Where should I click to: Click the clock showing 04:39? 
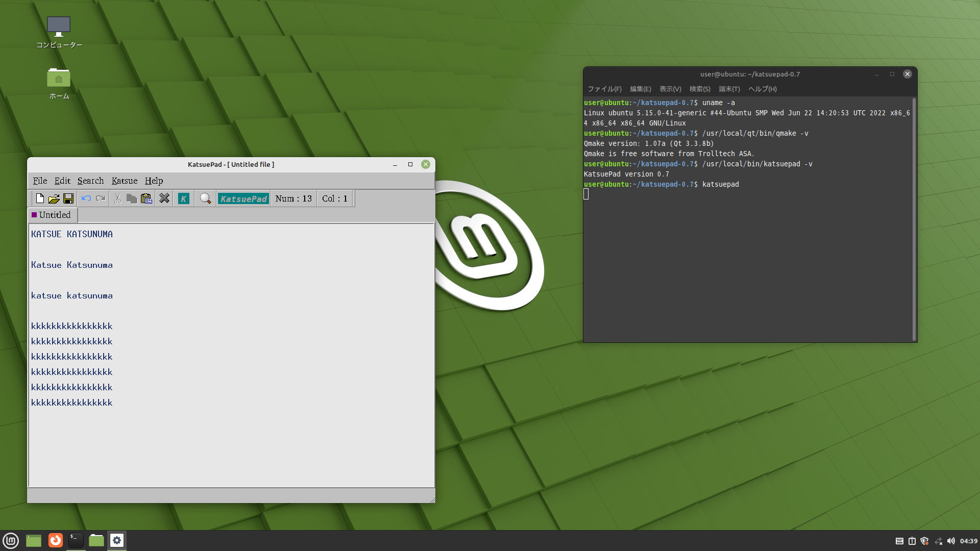click(x=969, y=541)
